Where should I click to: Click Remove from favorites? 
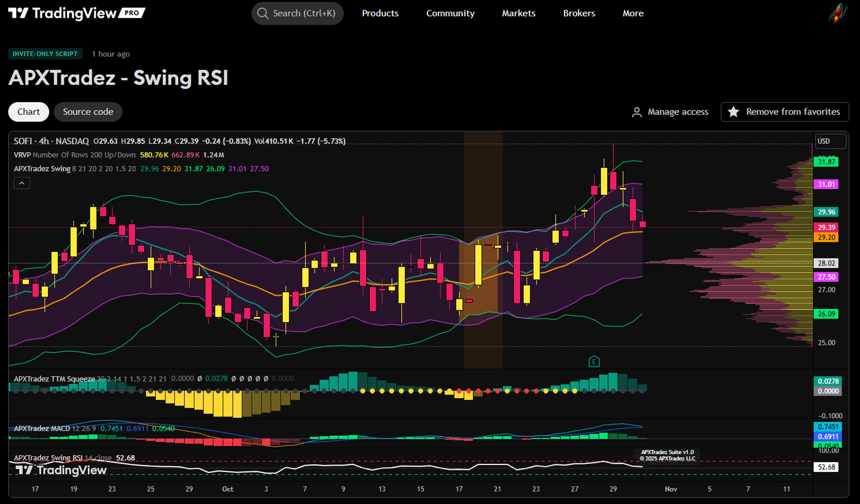coord(785,112)
